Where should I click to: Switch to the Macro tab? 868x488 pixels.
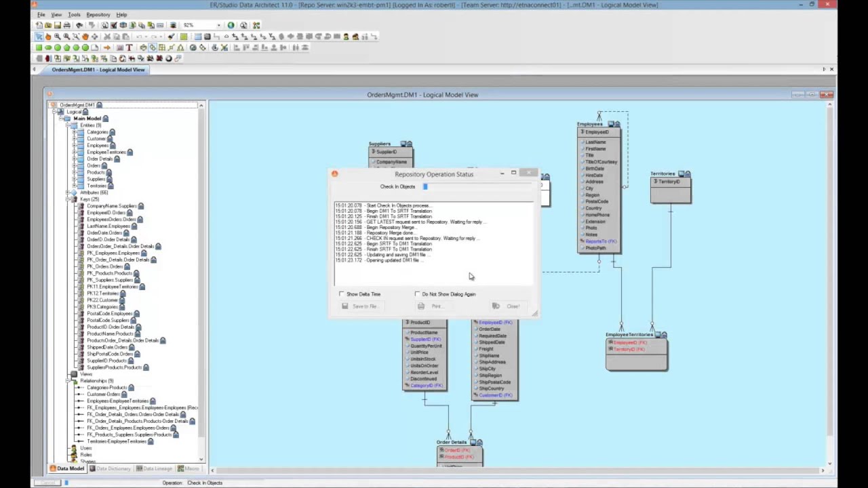[x=189, y=468]
